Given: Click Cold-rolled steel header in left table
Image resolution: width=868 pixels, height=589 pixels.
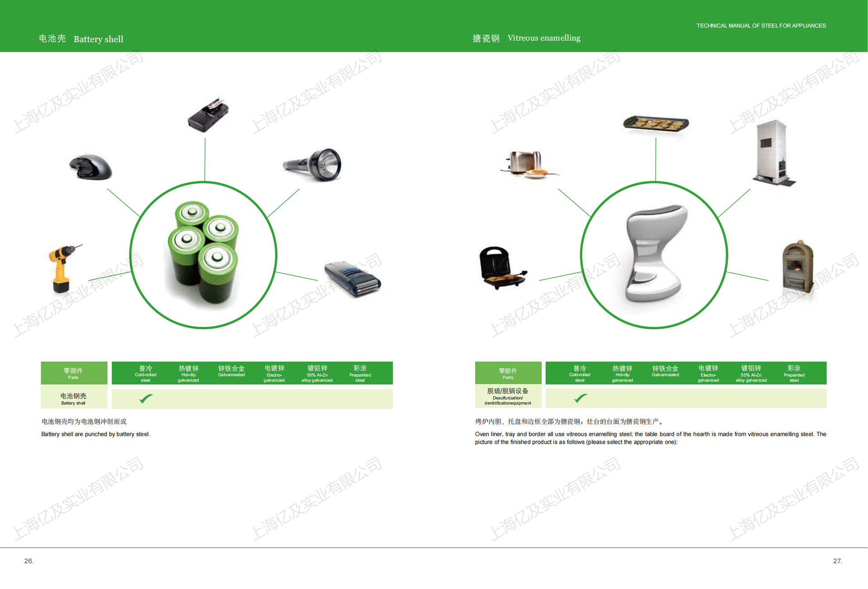Looking at the screenshot, I should coord(146,374).
